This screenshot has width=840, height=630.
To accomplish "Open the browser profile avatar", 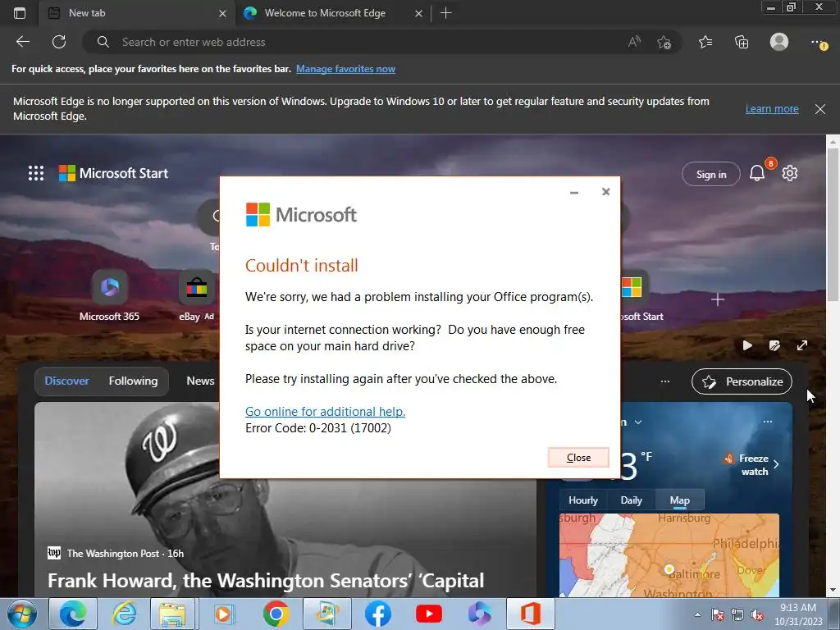I will point(779,42).
